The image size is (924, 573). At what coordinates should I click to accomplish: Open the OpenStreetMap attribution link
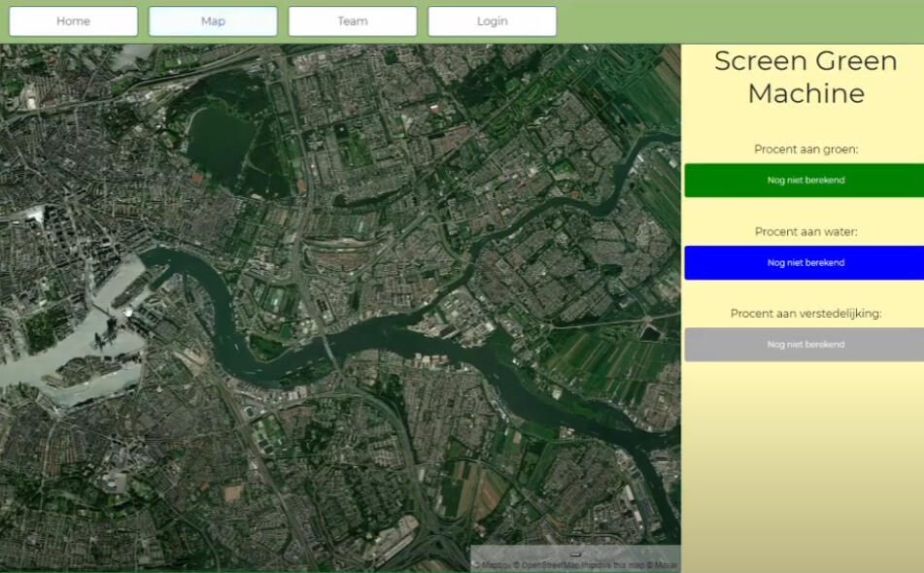tap(542, 564)
